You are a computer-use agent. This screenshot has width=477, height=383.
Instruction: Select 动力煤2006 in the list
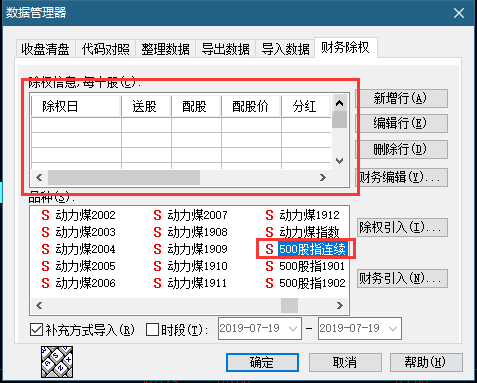[x=79, y=283]
